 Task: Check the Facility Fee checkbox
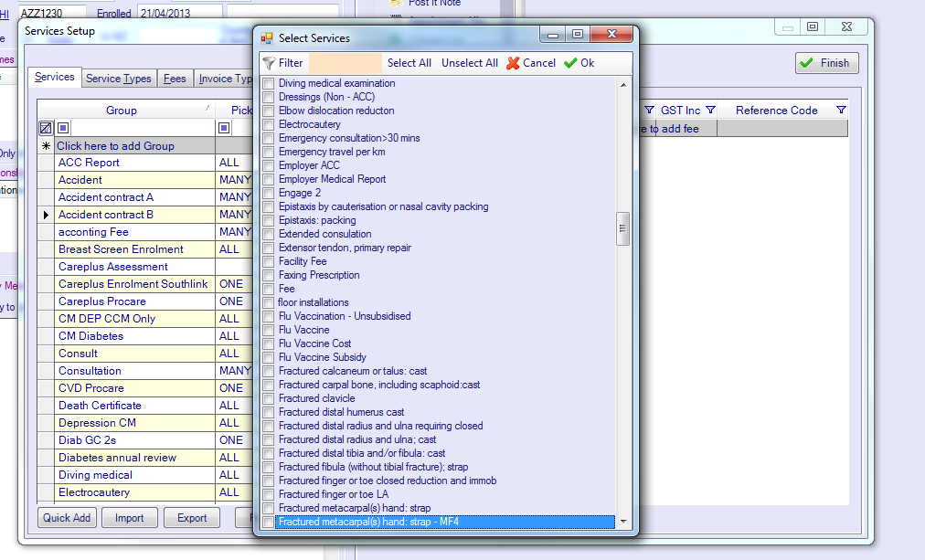point(269,261)
